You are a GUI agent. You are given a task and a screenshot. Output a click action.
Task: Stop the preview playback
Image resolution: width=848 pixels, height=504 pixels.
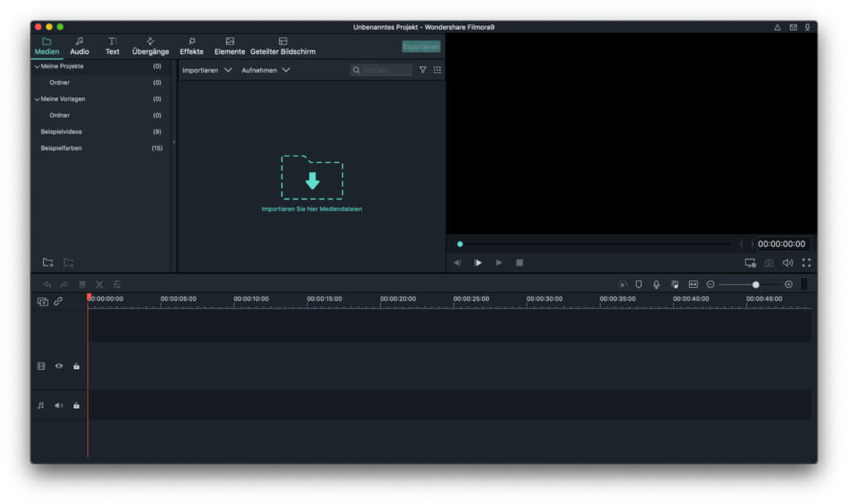pyautogui.click(x=519, y=263)
